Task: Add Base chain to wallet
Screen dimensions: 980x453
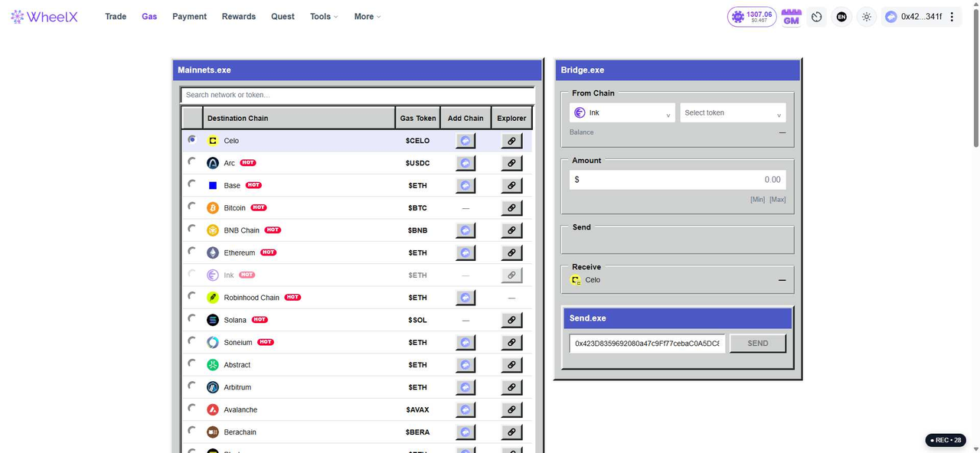Action: point(465,185)
